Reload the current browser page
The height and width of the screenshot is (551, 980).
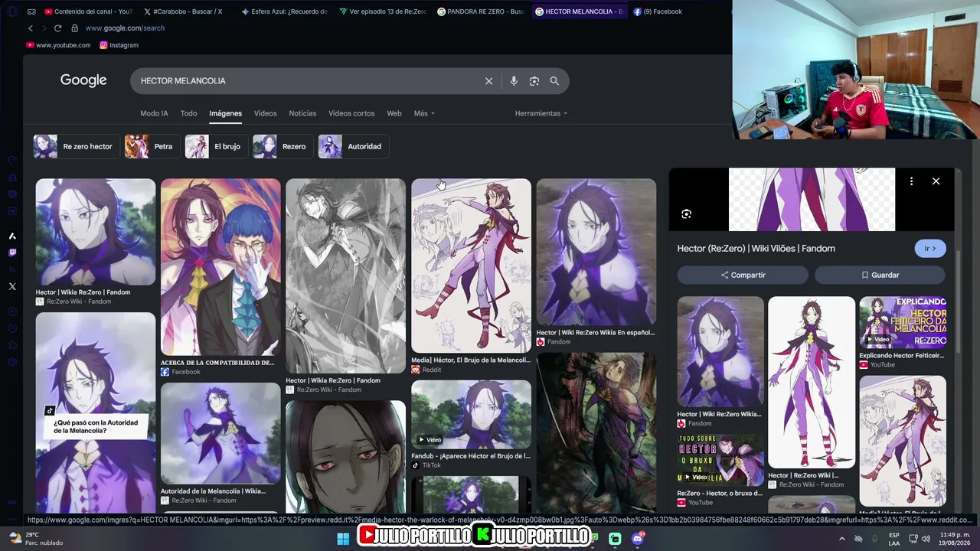click(x=57, y=28)
